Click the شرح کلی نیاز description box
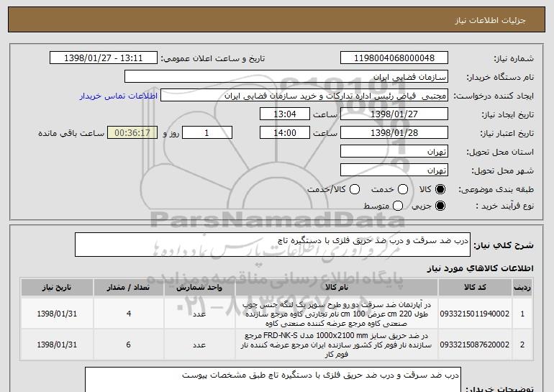 pos(273,245)
